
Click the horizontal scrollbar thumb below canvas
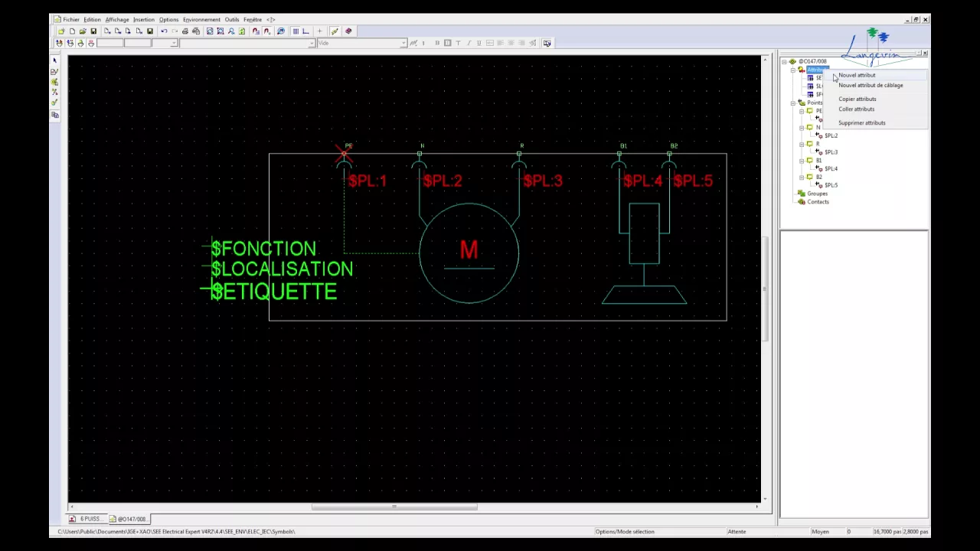click(394, 507)
